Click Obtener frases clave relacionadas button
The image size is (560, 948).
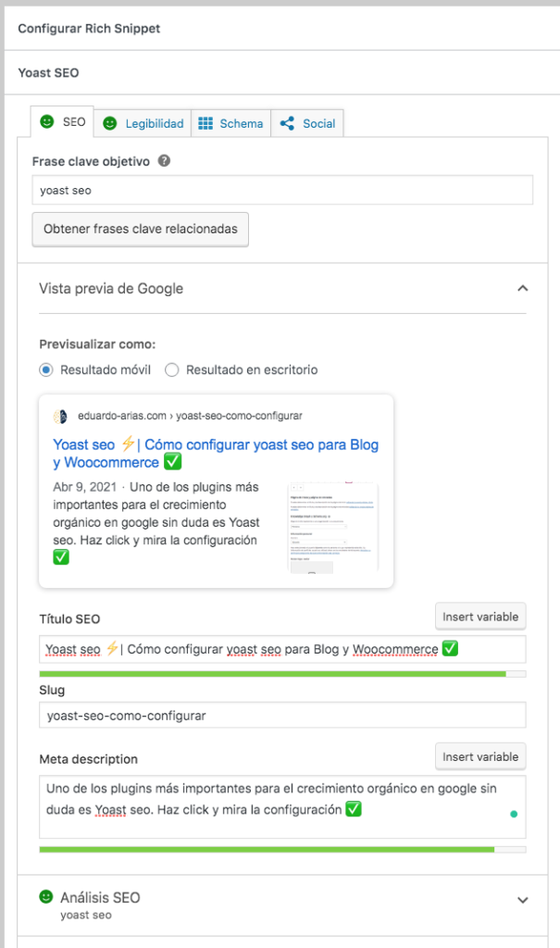pos(141,230)
